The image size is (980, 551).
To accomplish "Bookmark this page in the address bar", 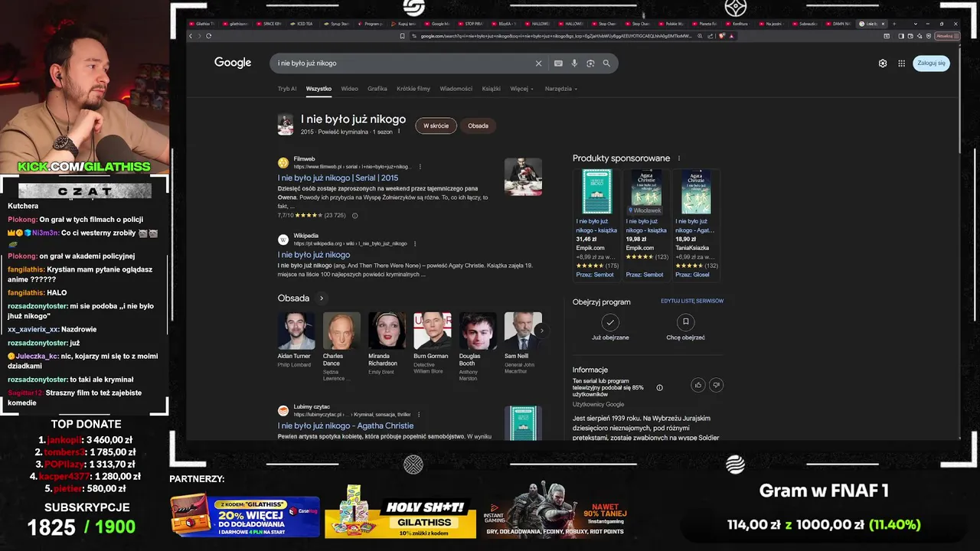I will (x=403, y=36).
